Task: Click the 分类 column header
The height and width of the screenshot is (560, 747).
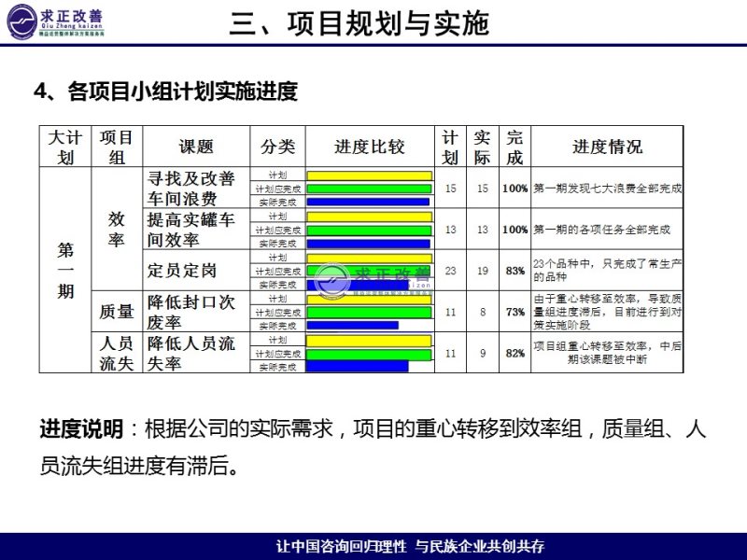Action: click(x=277, y=147)
